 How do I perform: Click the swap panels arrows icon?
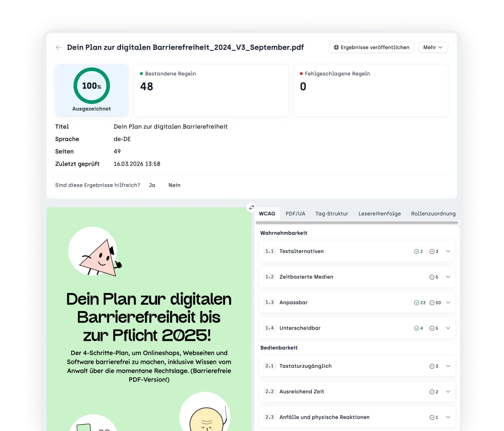coord(252,208)
